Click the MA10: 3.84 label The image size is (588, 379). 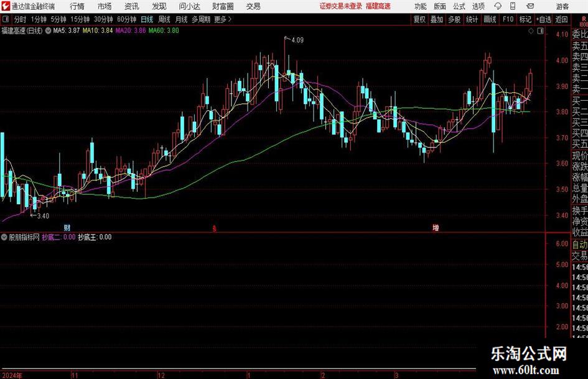click(98, 30)
